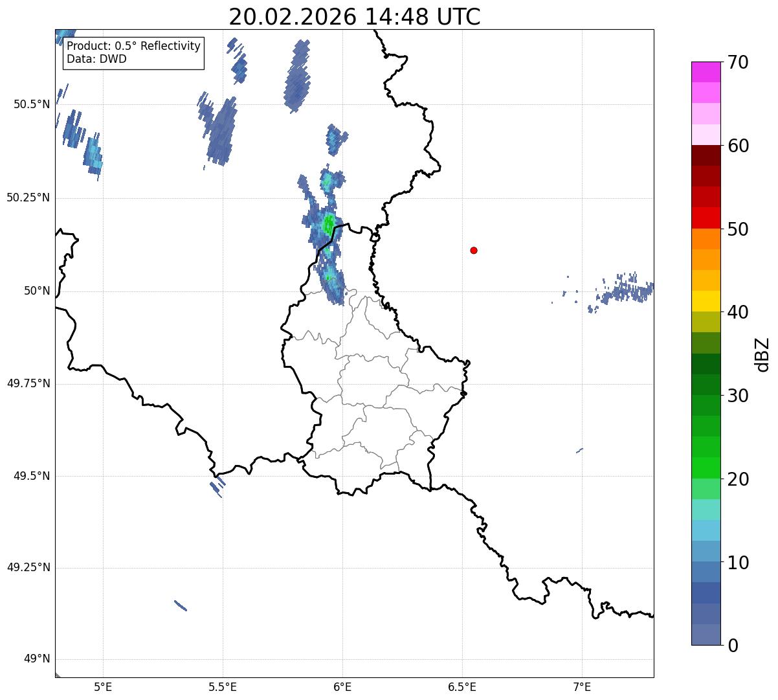
Task: Click the 5°E longitude label
Action: coord(104,687)
